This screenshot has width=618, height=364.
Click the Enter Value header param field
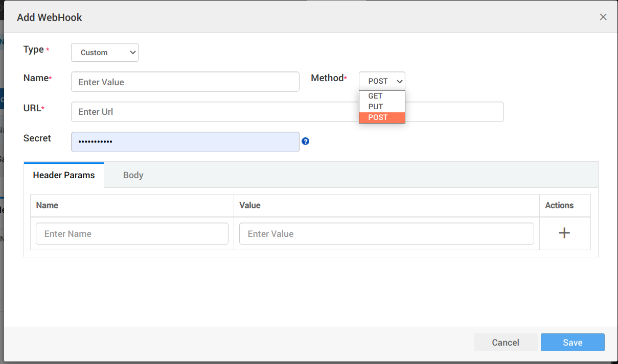[386, 233]
